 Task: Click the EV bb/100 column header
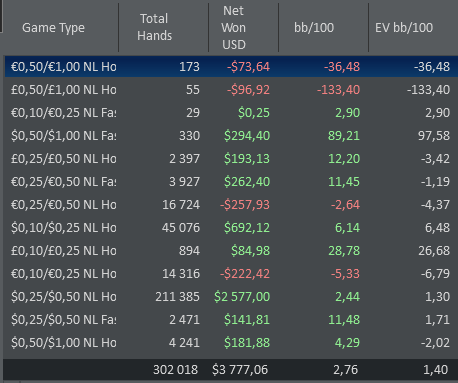coord(413,28)
